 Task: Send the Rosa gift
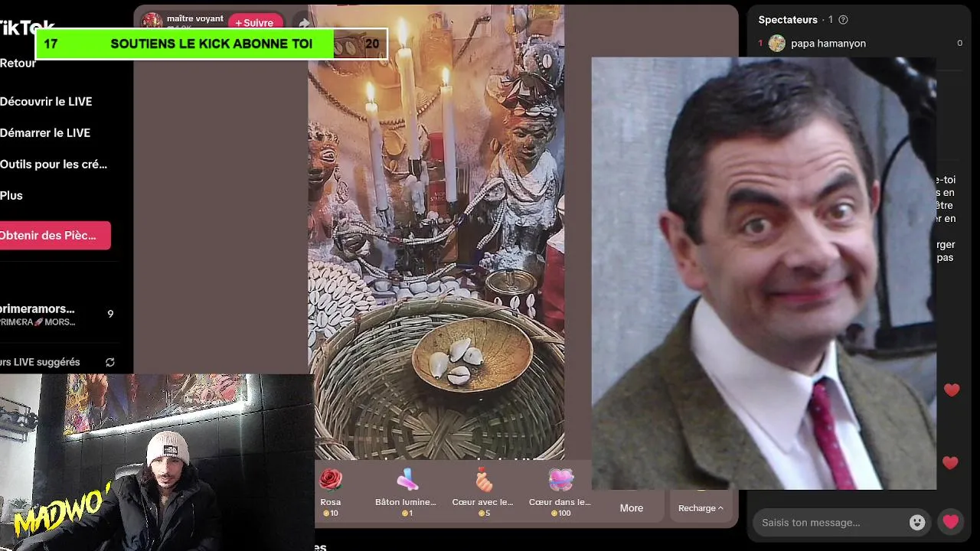tap(331, 492)
